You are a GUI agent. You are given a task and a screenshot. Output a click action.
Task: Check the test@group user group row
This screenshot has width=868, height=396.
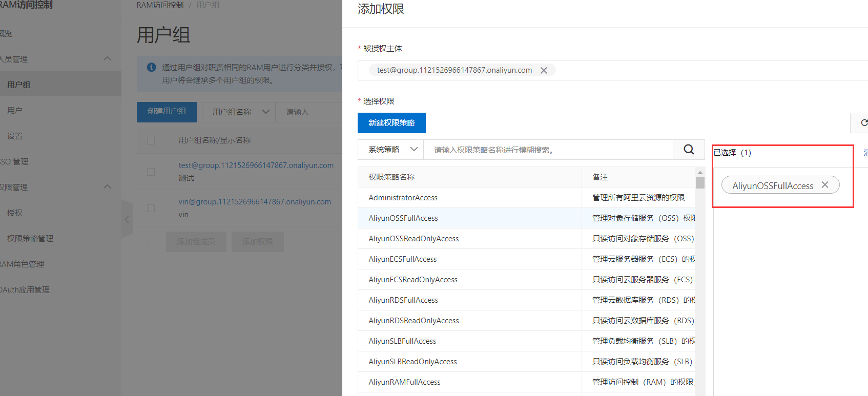pyautogui.click(x=151, y=172)
